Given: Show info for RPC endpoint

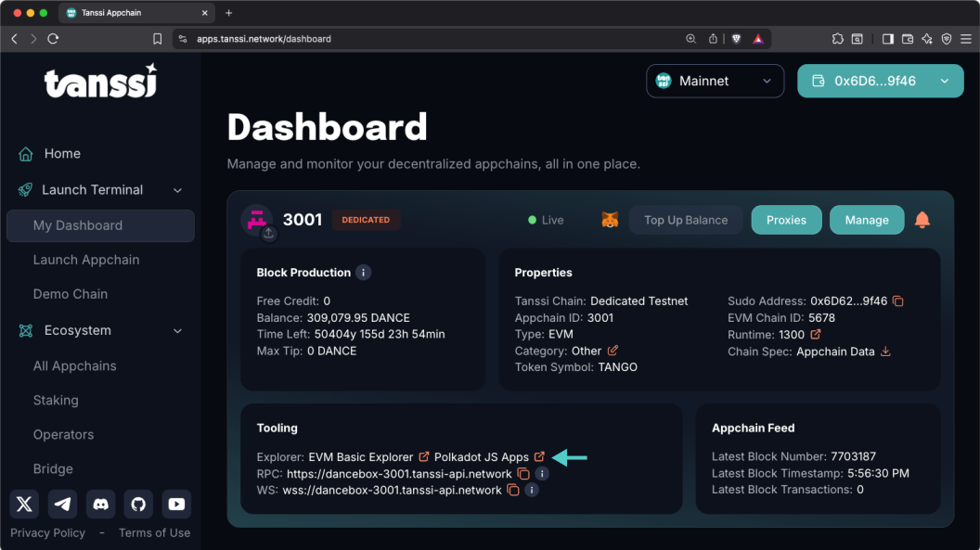Looking at the screenshot, I should pyautogui.click(x=542, y=474).
